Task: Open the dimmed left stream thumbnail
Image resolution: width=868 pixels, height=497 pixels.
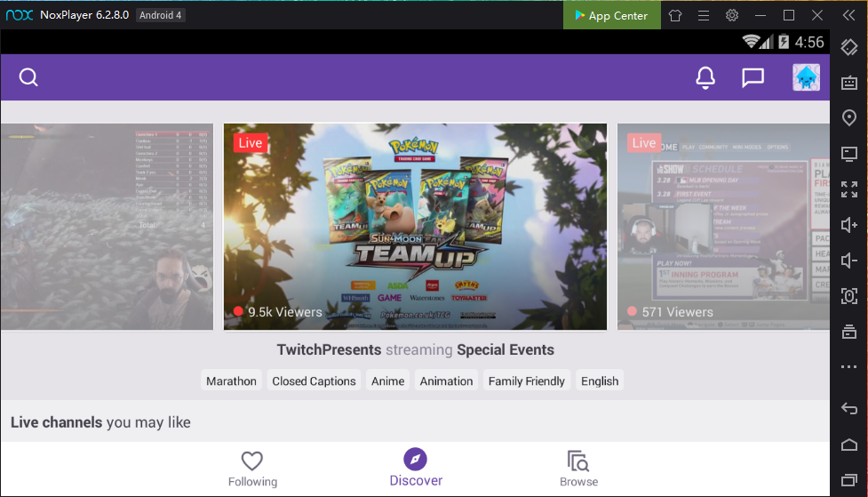Action: pyautogui.click(x=107, y=227)
